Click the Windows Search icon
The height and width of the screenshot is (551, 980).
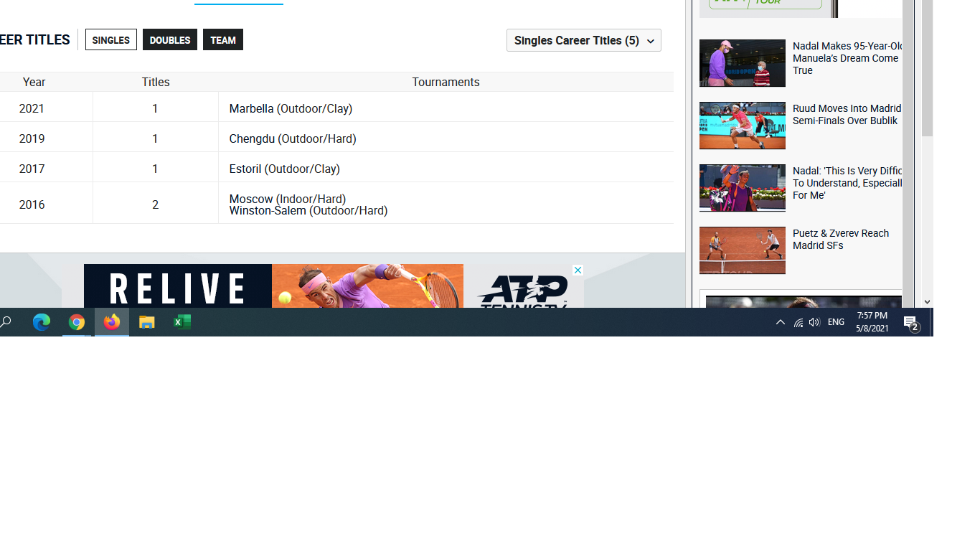coord(6,321)
